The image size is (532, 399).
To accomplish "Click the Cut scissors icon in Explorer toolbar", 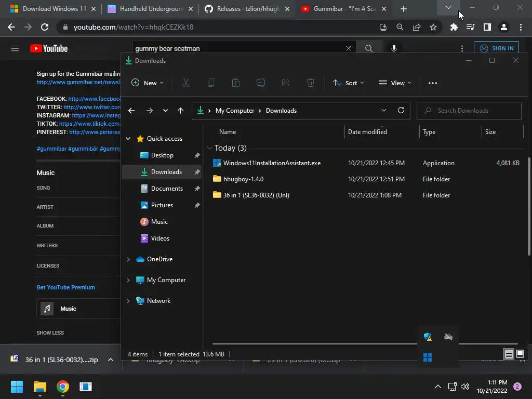I will (186, 83).
